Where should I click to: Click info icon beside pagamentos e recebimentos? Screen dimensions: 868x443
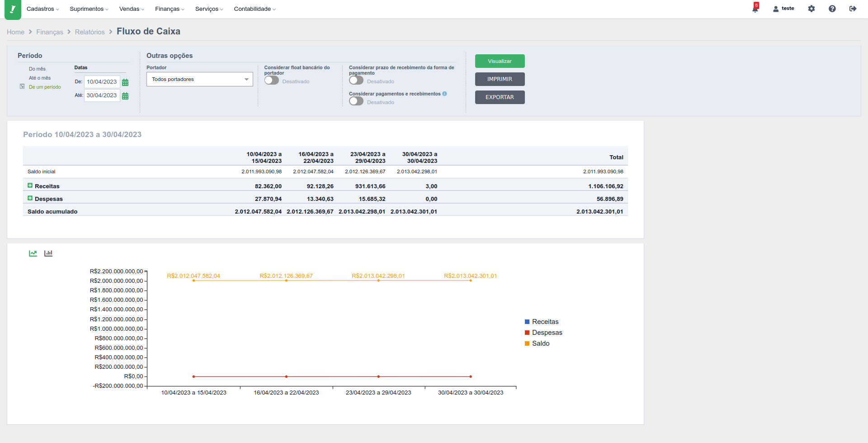pos(445,94)
